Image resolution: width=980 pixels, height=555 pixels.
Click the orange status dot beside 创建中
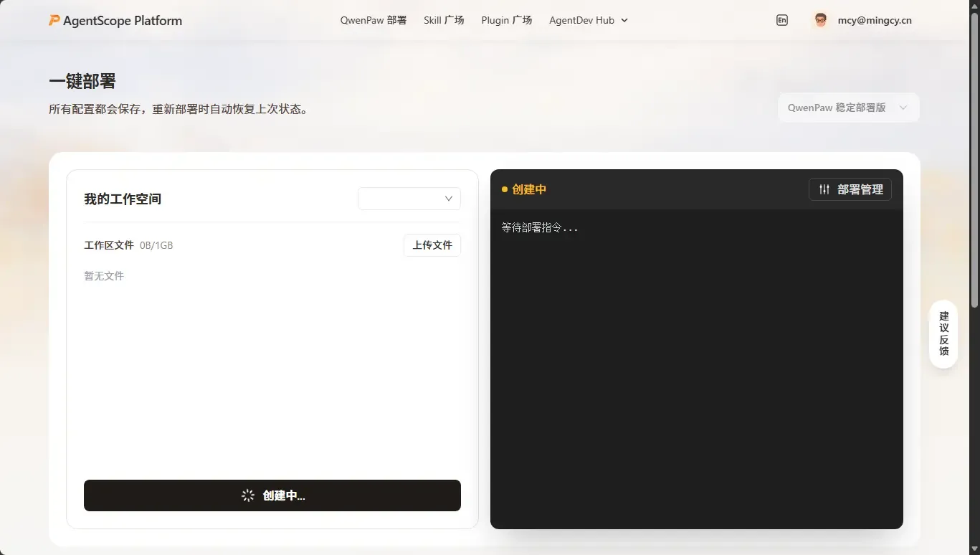pyautogui.click(x=505, y=189)
